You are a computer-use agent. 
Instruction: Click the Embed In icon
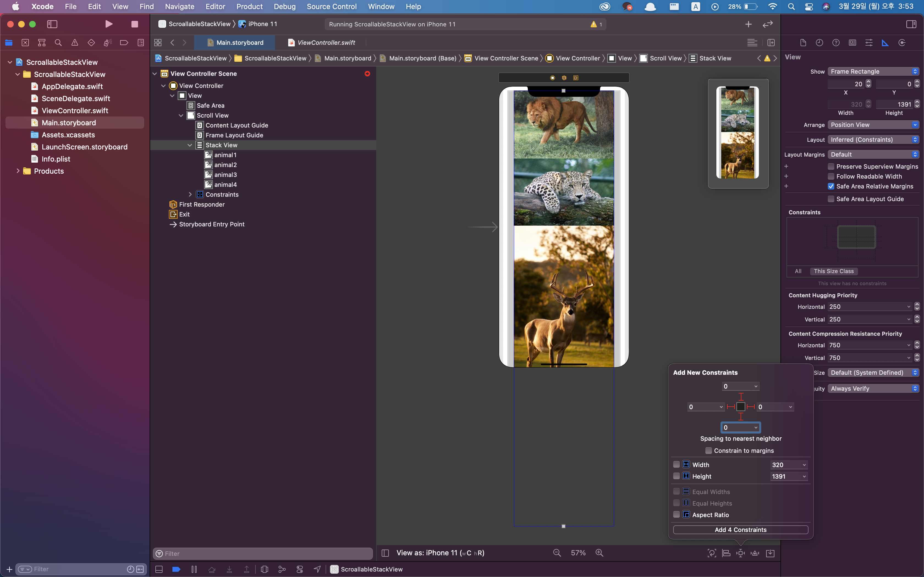click(770, 553)
